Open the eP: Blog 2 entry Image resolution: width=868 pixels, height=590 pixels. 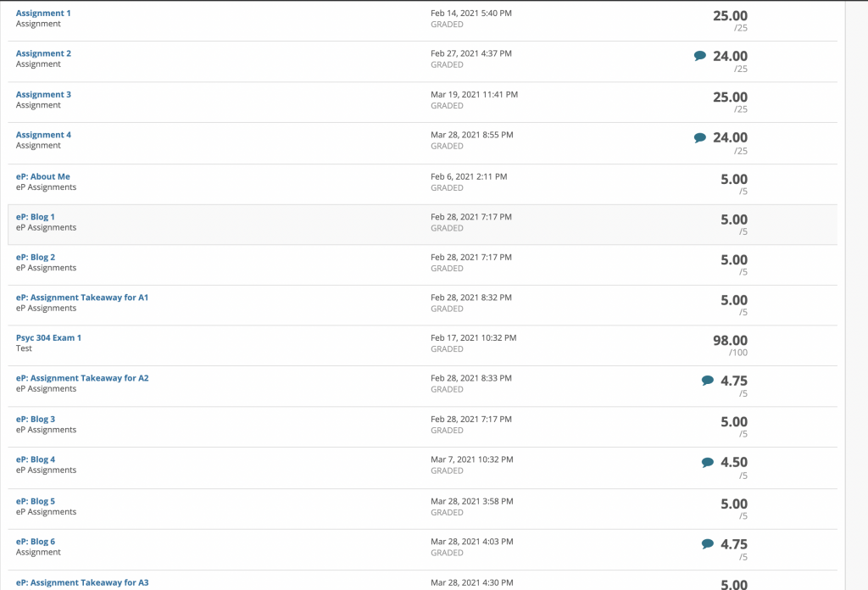pos(36,257)
